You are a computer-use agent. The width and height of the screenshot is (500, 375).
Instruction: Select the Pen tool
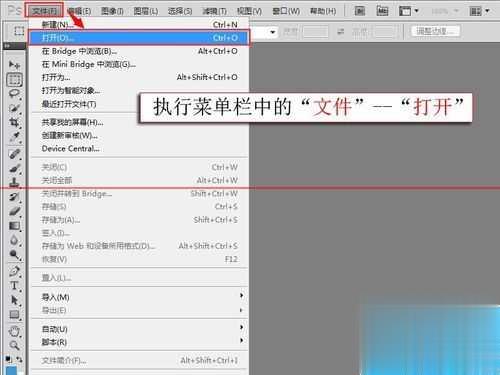tap(14, 271)
